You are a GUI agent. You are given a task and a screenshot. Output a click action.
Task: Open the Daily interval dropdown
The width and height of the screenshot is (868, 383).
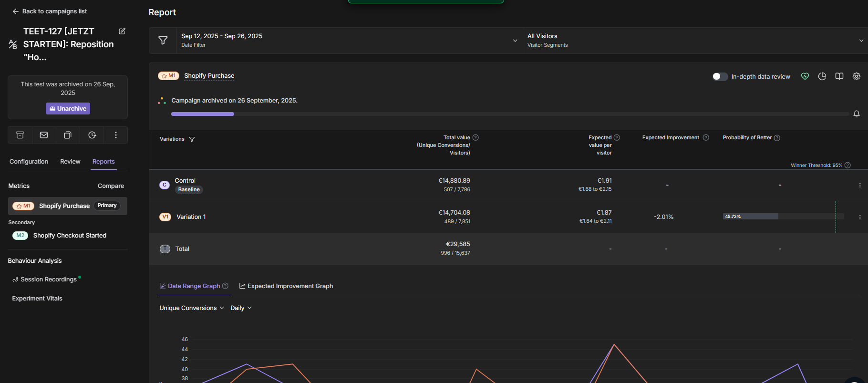click(x=241, y=308)
